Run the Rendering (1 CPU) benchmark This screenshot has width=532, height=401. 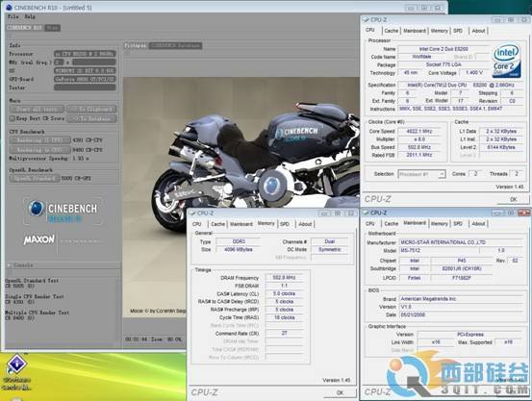pyautogui.click(x=40, y=140)
